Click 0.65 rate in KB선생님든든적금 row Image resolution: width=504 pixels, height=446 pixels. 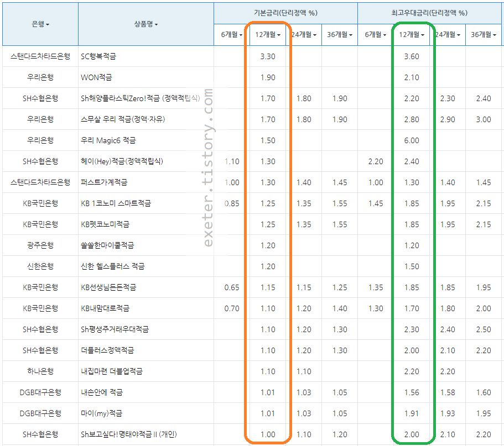231,287
